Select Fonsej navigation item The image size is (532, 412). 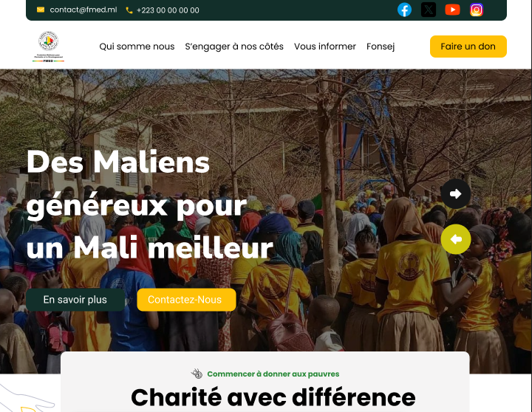[x=381, y=47]
